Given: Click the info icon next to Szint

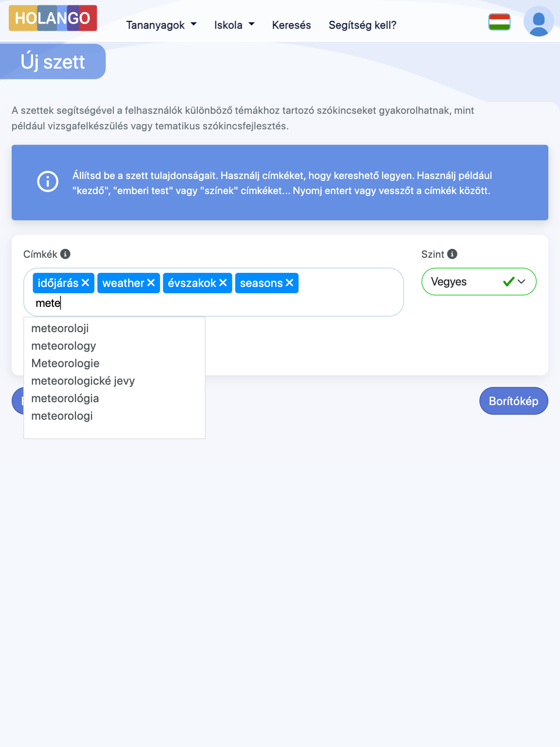Looking at the screenshot, I should coord(452,254).
